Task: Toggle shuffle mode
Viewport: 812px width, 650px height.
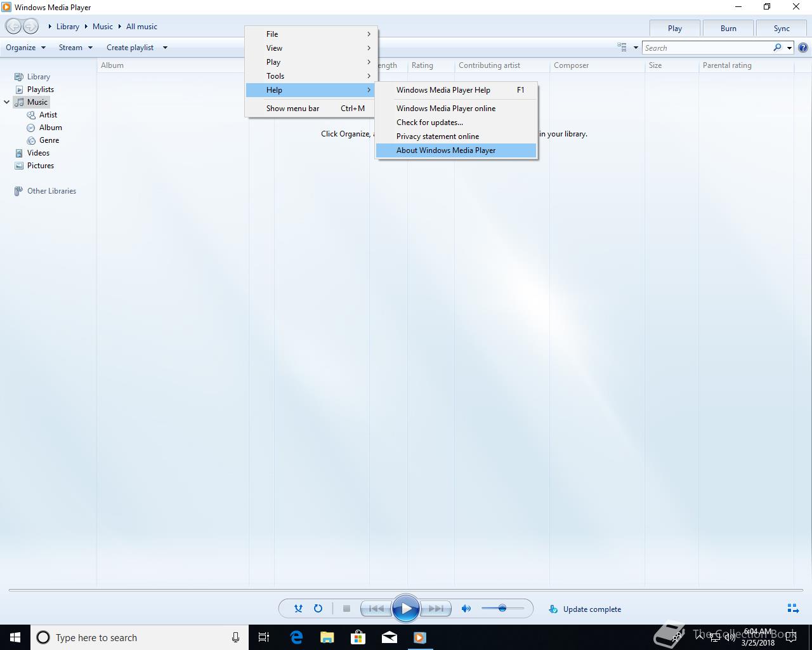Action: (298, 609)
